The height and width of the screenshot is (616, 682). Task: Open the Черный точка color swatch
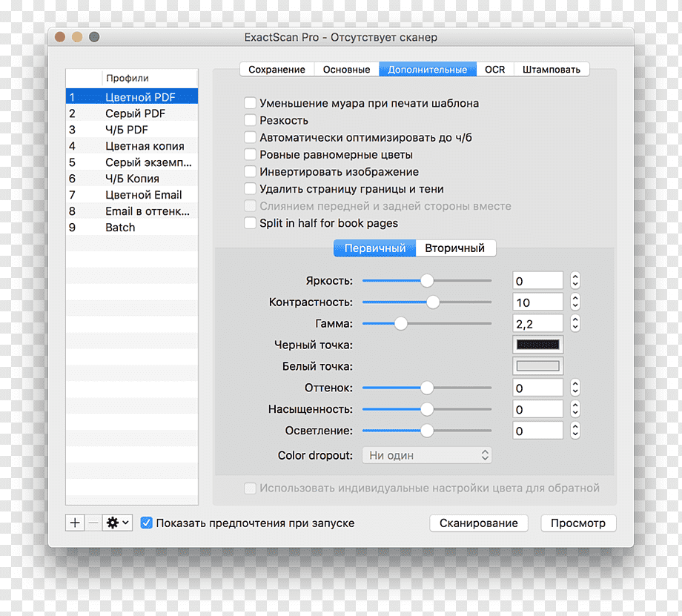pyautogui.click(x=538, y=345)
